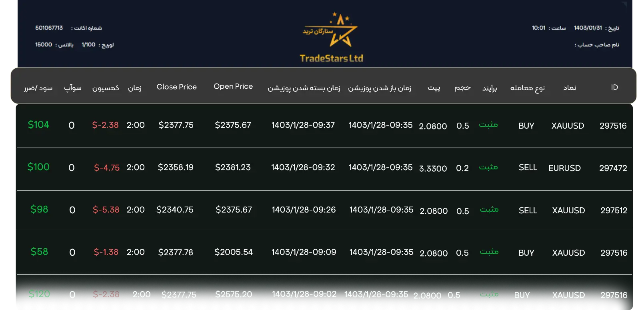Click the time 10:01 in header

(x=538, y=28)
